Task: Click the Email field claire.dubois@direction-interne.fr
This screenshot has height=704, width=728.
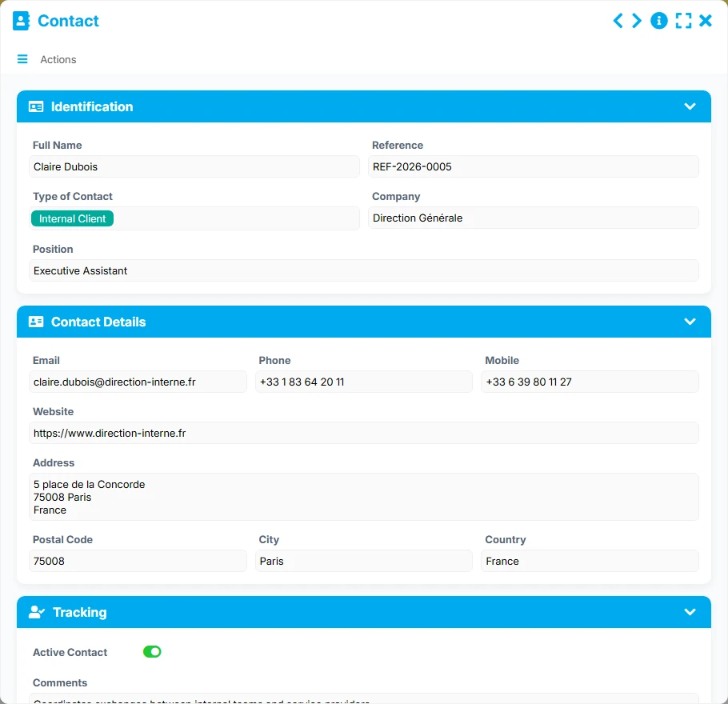Action: 138,382
